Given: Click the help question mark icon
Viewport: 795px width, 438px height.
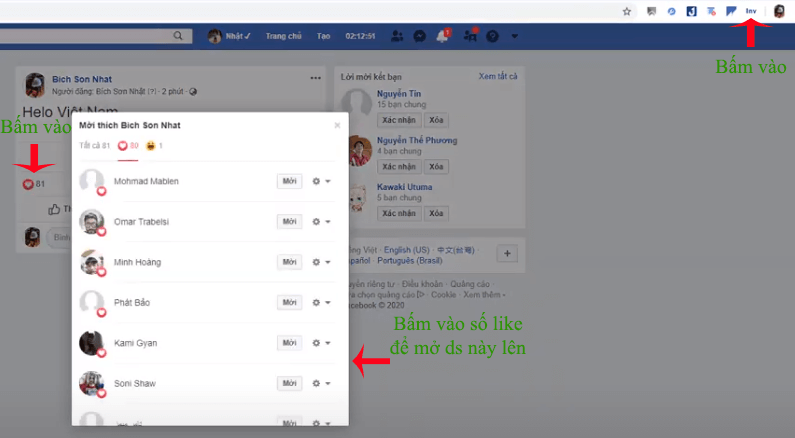Looking at the screenshot, I should [492, 36].
